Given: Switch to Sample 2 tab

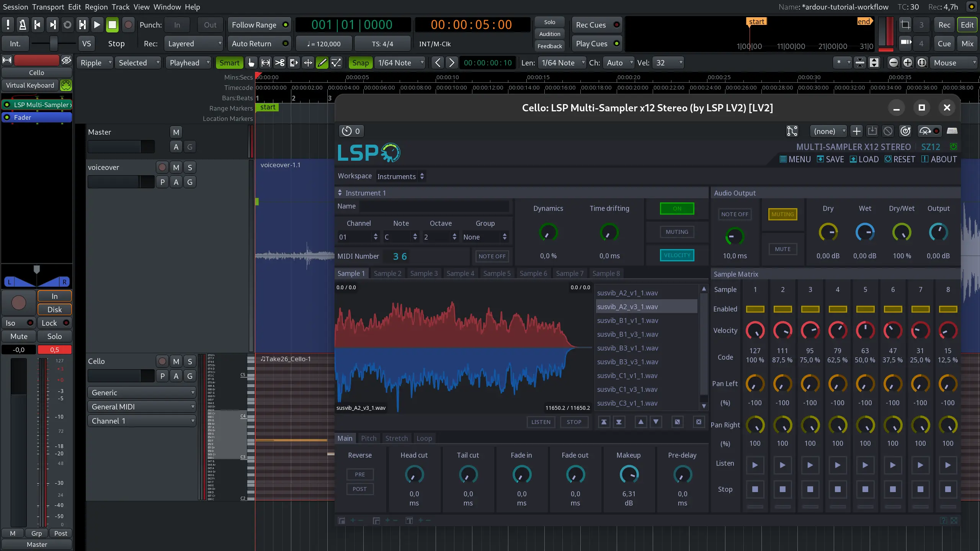Looking at the screenshot, I should click(387, 274).
